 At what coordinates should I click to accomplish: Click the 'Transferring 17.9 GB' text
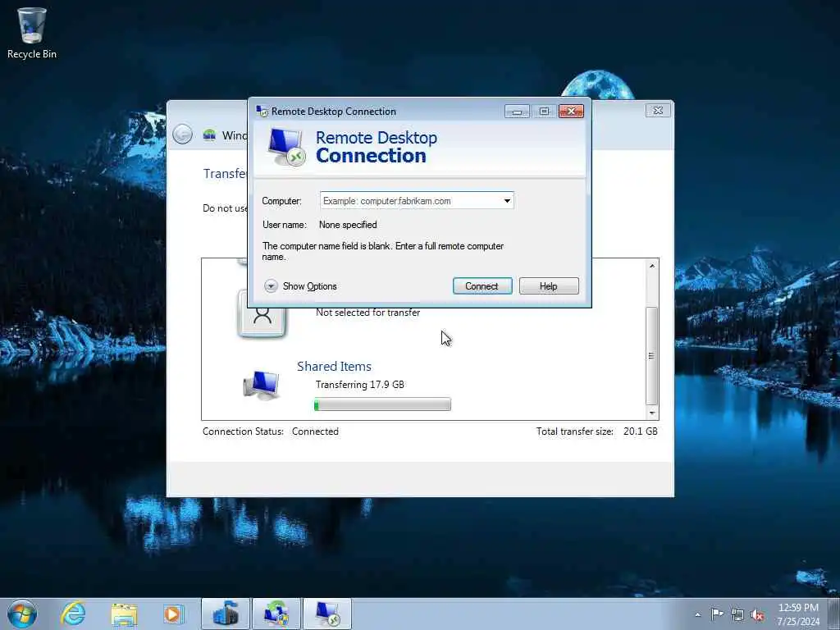pos(360,385)
